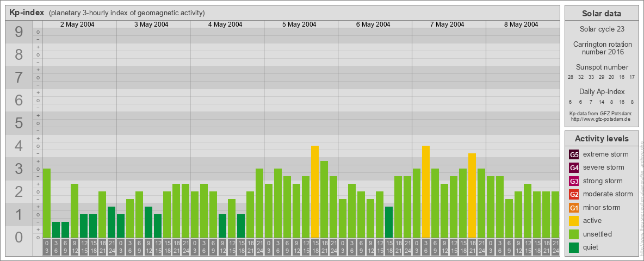Click the Carrington rotation number 2016 text

(x=603, y=48)
